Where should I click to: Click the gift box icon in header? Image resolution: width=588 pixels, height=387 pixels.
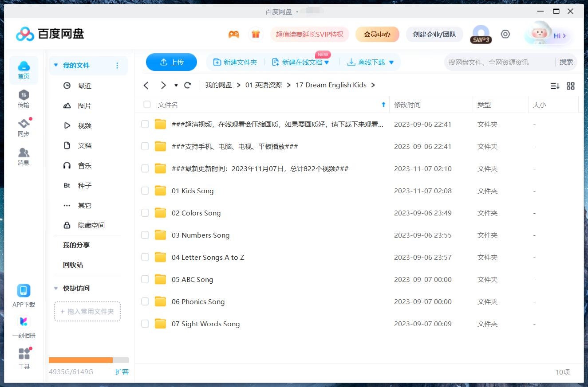pyautogui.click(x=256, y=35)
